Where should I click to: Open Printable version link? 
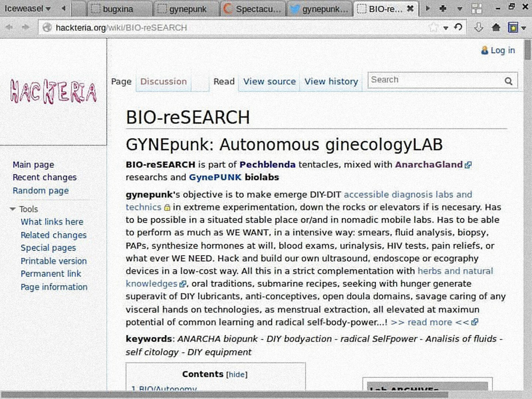pyautogui.click(x=54, y=261)
